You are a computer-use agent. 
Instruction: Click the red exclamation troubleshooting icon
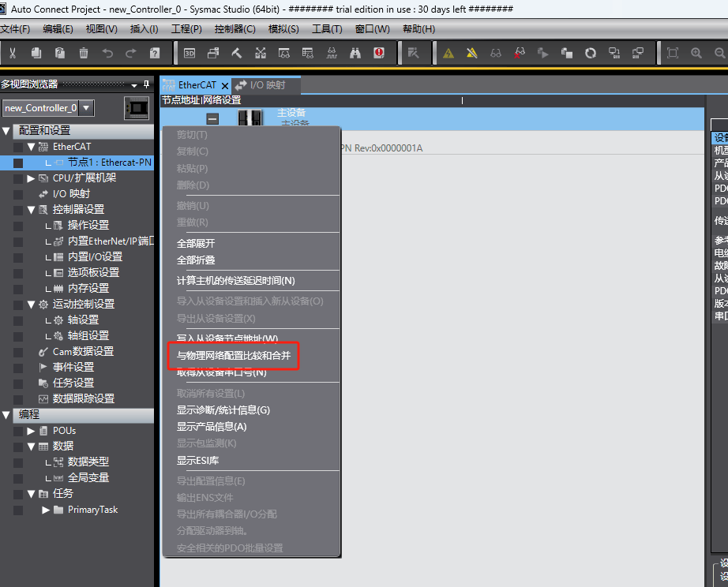pyautogui.click(x=379, y=54)
